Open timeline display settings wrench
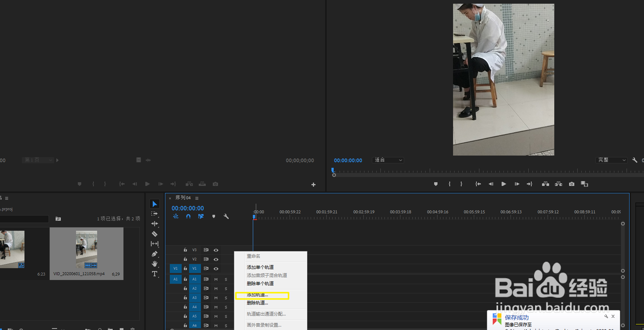This screenshot has height=330, width=644. tap(226, 216)
